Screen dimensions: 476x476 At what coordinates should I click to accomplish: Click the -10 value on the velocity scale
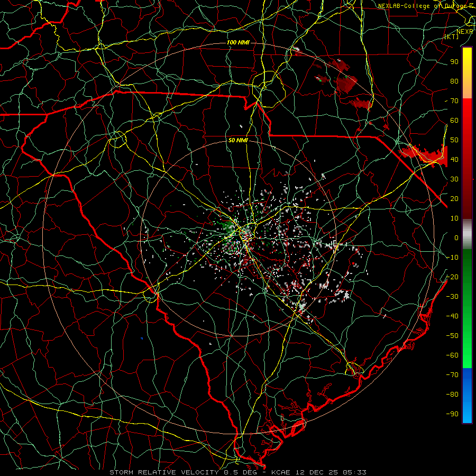(452, 258)
